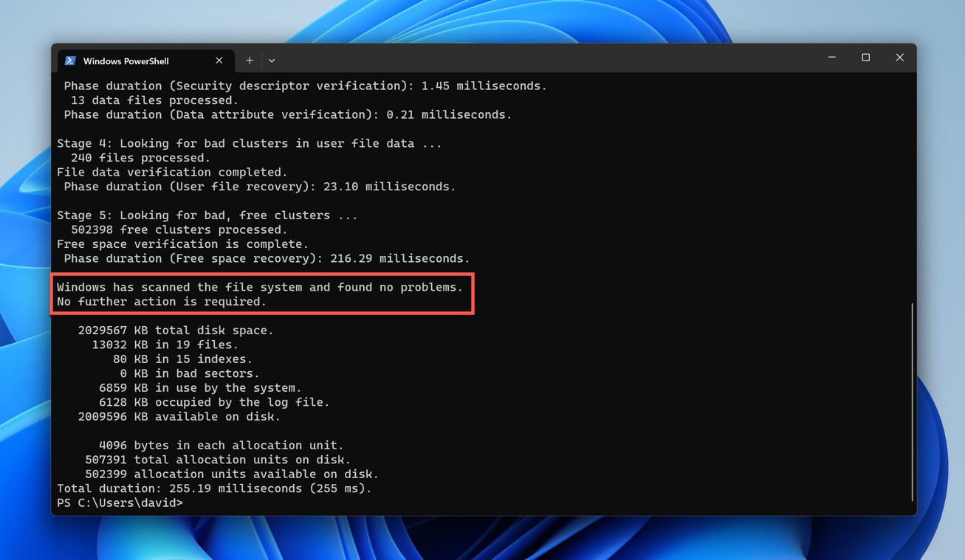The width and height of the screenshot is (965, 560).
Task: Close the Windows PowerShell tab
Action: (219, 61)
